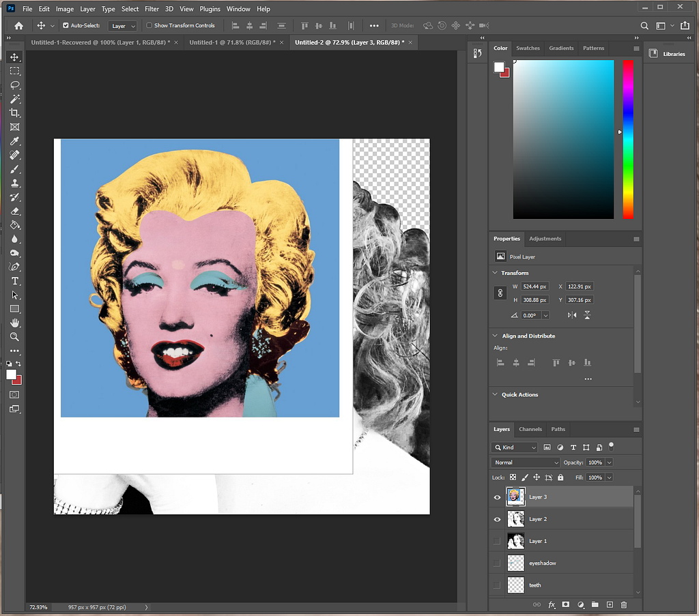This screenshot has height=616, width=699.
Task: Enable Show Transform Controls checkbox
Action: point(149,25)
